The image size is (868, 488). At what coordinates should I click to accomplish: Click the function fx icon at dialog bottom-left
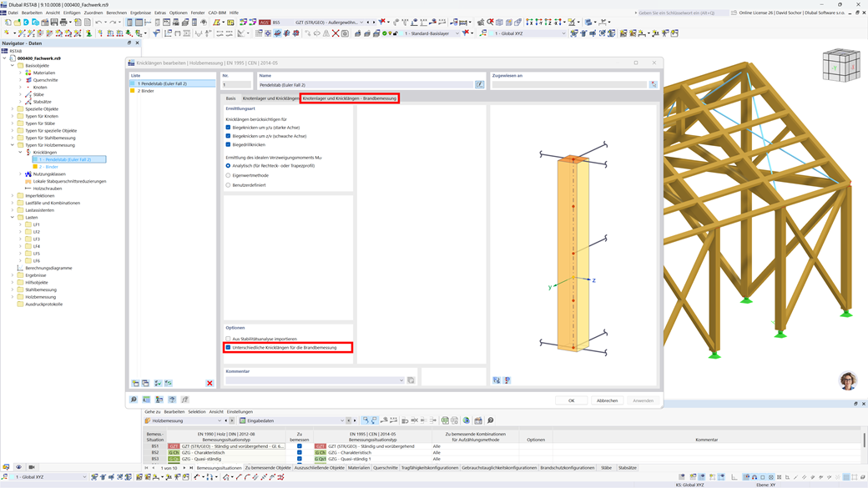(185, 400)
